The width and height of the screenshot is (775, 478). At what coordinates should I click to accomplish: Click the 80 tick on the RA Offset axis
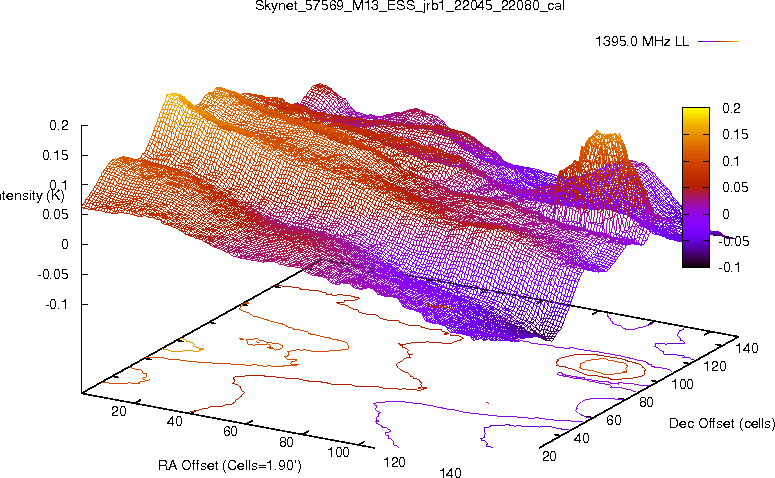point(286,442)
